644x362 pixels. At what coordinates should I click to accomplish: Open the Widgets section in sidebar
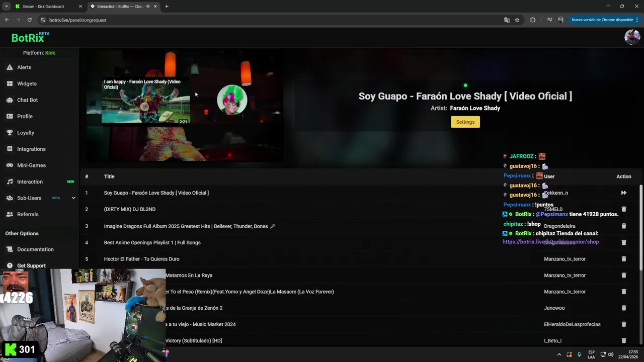27,83
